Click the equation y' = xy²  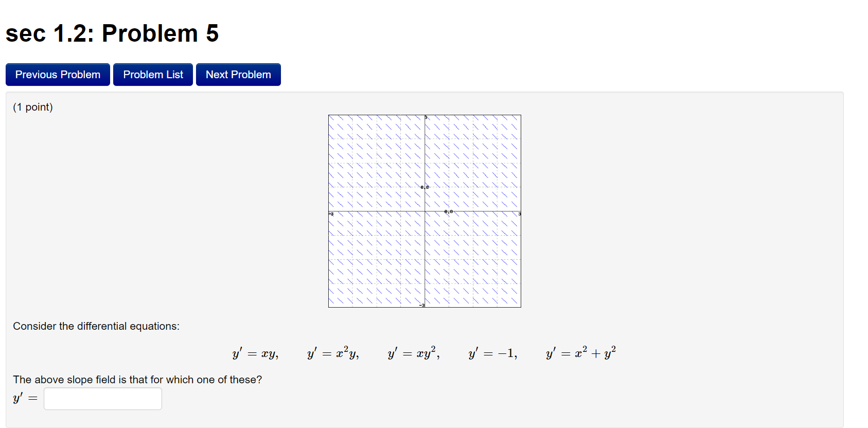[413, 353]
